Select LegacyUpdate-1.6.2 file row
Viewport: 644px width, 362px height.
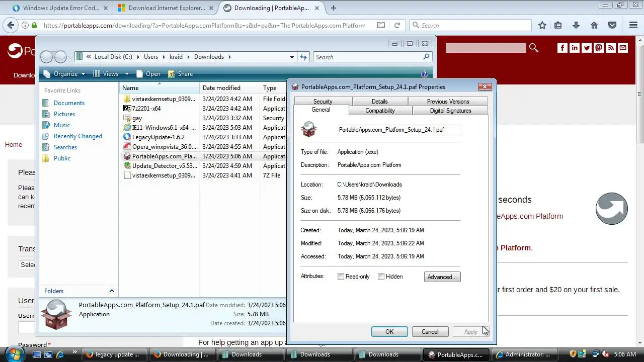click(159, 137)
